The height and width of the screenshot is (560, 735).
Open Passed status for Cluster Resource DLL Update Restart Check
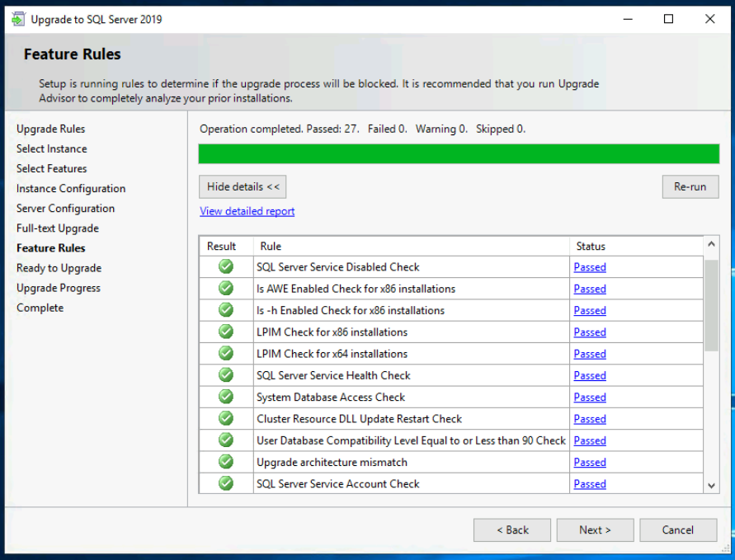coord(590,419)
